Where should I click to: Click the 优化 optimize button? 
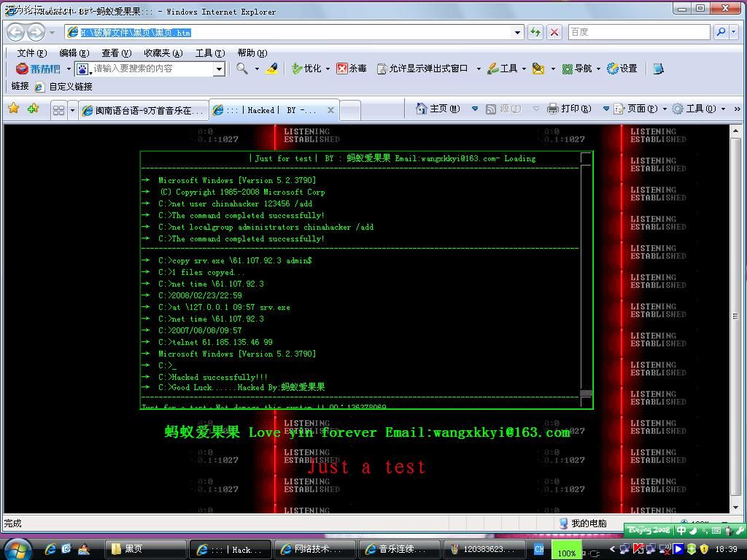[x=307, y=69]
